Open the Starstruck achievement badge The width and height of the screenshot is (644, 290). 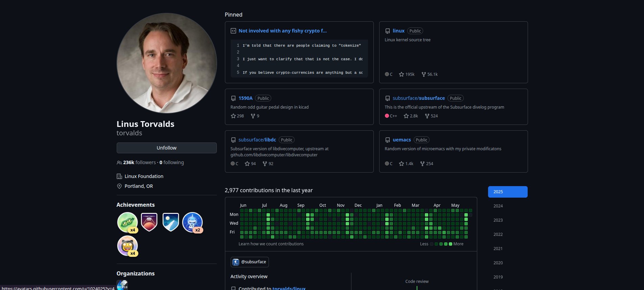click(127, 246)
